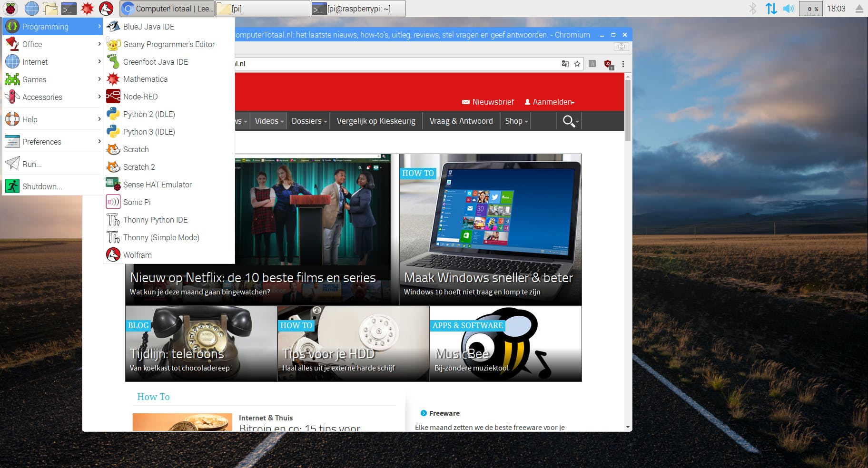Click the Raspberry Pi menu icon
The height and width of the screenshot is (468, 868).
10,8
